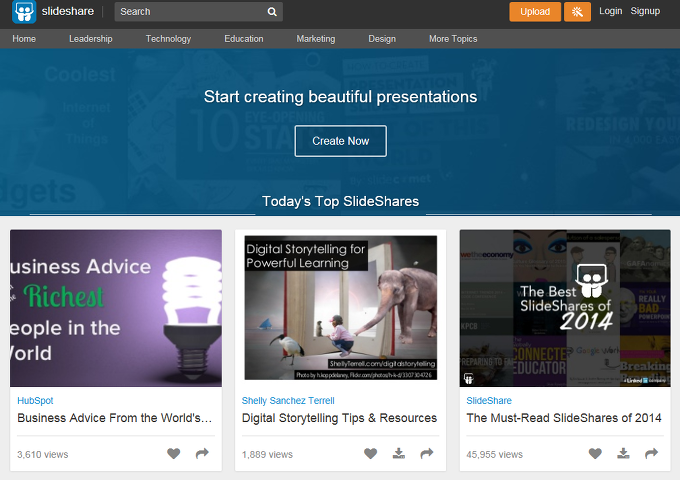Open the Leadership topic
The image size is (680, 480).
[91, 39]
